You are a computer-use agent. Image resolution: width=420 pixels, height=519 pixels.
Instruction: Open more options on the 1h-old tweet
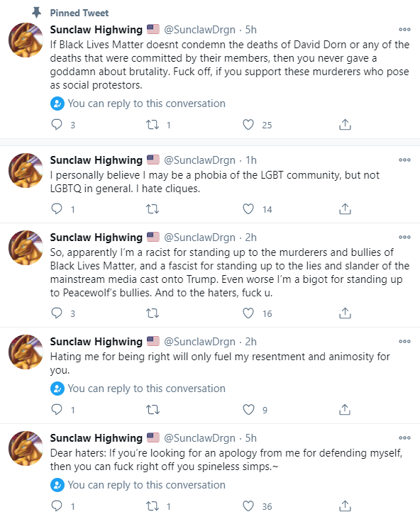tap(404, 160)
